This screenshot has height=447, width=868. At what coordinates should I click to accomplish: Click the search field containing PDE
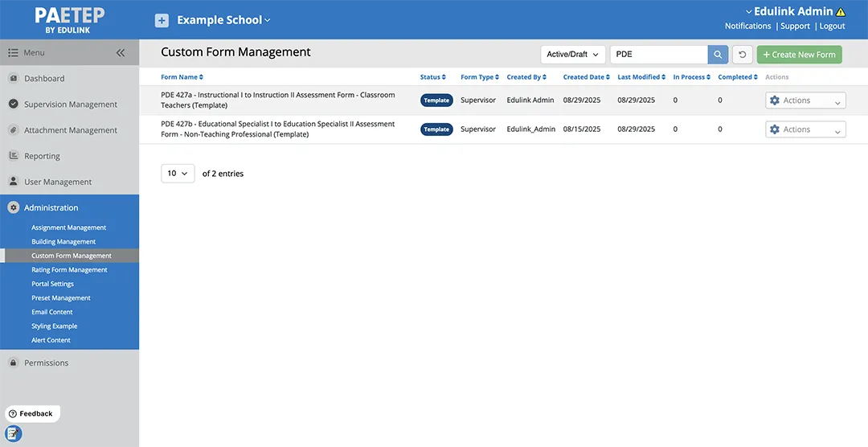pyautogui.click(x=659, y=55)
